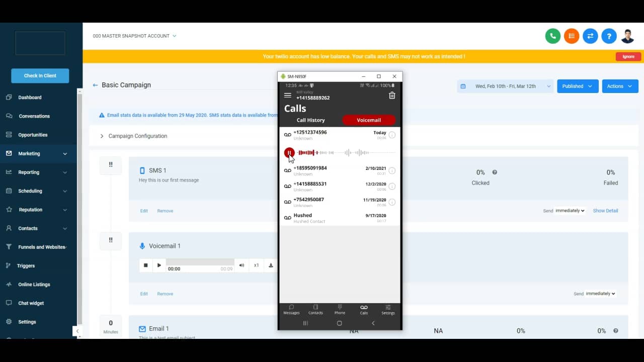Image resolution: width=644 pixels, height=362 pixels.
Task: Change the x1 playback speed
Action: coord(256,265)
